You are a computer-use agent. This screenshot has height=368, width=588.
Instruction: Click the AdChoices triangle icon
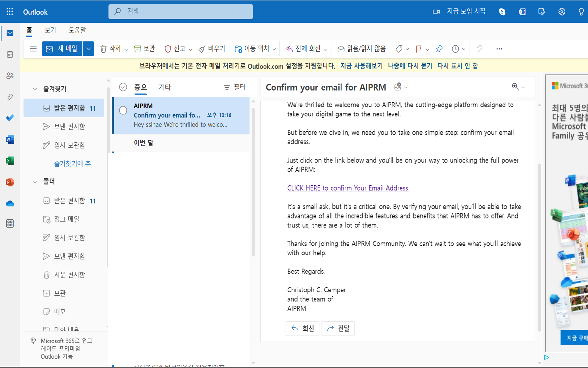click(x=547, y=358)
